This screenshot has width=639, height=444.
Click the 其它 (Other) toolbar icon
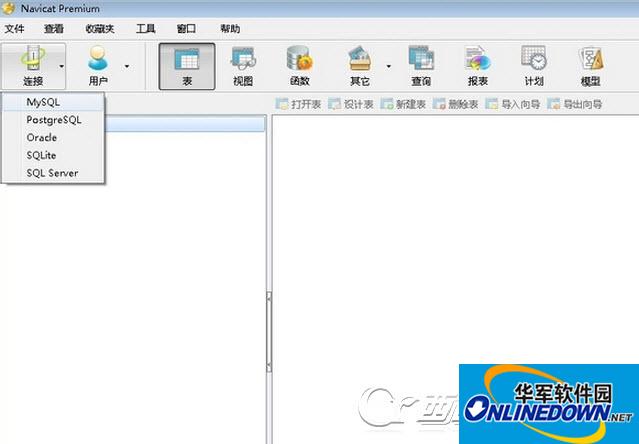point(360,65)
